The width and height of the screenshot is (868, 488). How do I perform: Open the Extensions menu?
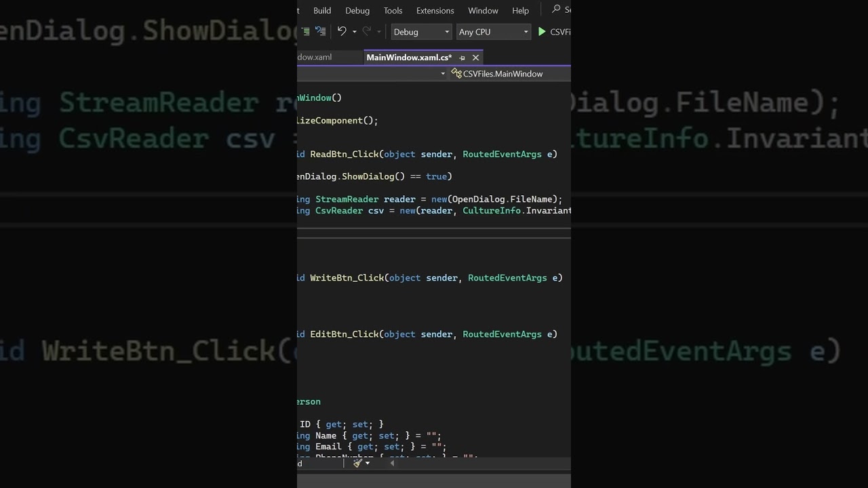[x=435, y=10]
